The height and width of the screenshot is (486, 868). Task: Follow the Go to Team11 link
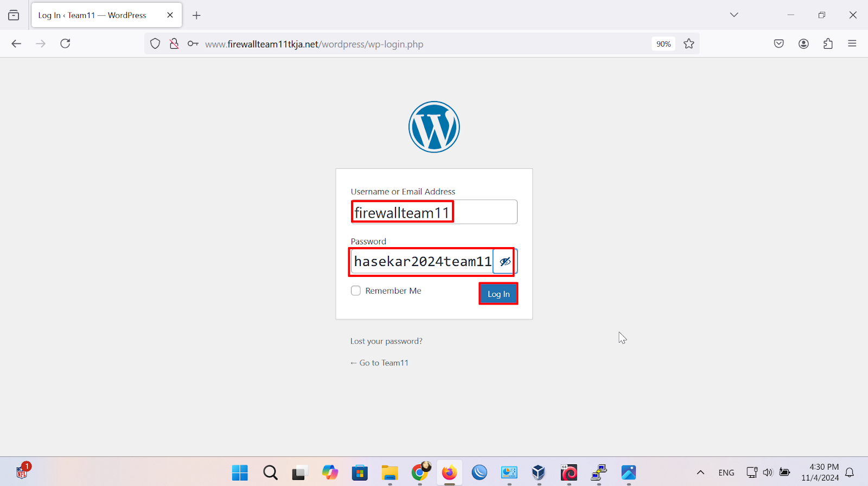[379, 363]
